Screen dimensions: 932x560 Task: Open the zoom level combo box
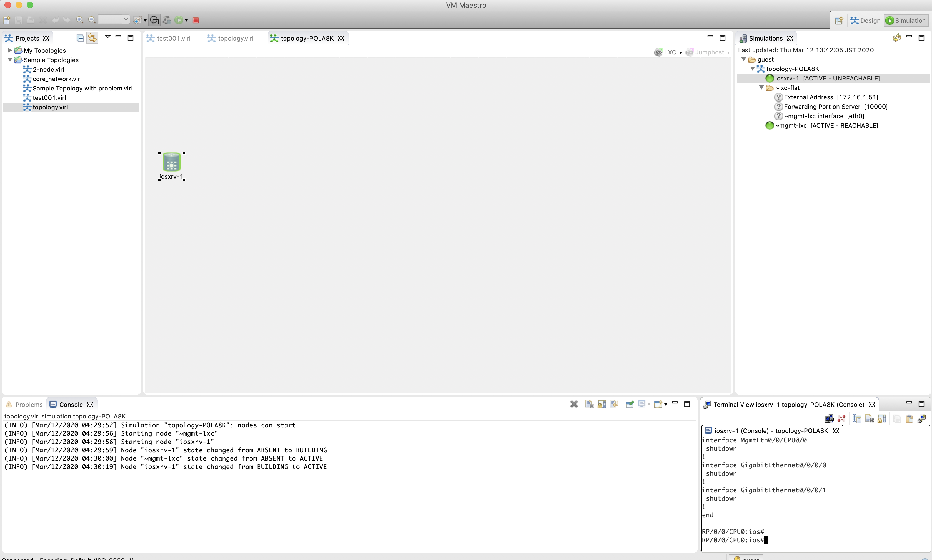tap(126, 19)
